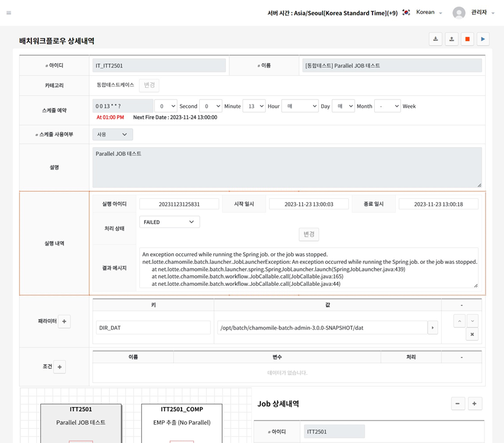
Task: Click the 아이디 field IT_ITT2501
Action: point(159,66)
